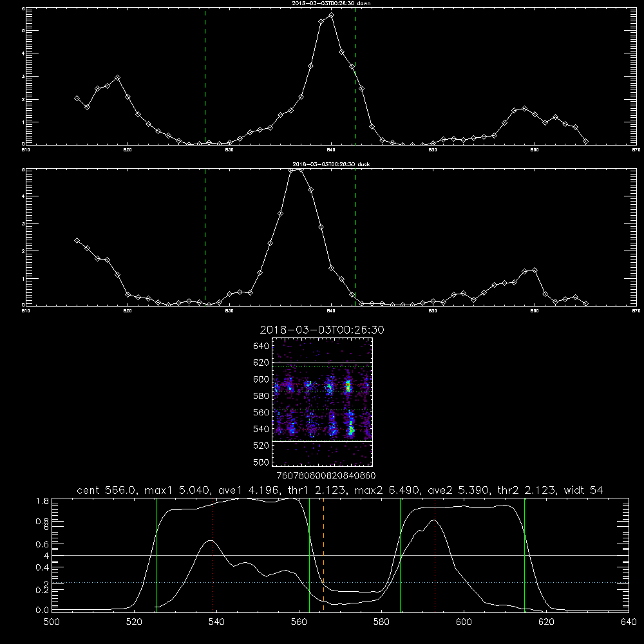Click the 'cent 566.0' value
Image resolution: width=644 pixels, height=644 pixels.
[x=106, y=490]
